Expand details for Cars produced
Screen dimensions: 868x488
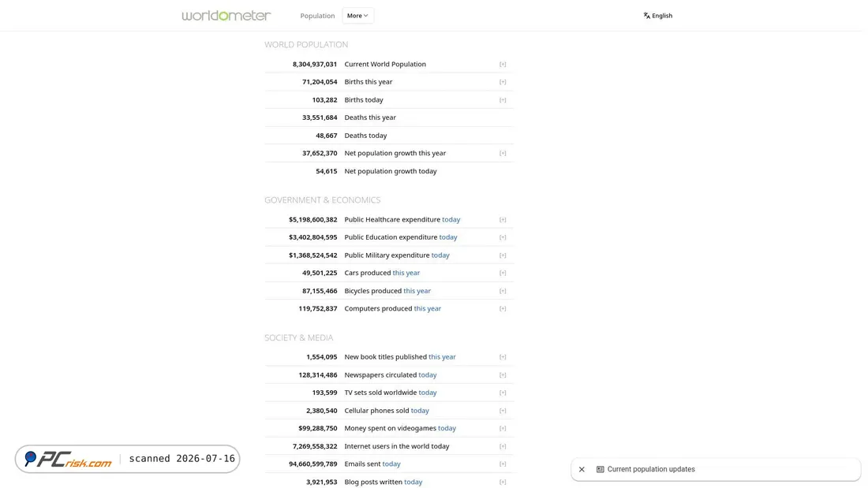click(503, 273)
